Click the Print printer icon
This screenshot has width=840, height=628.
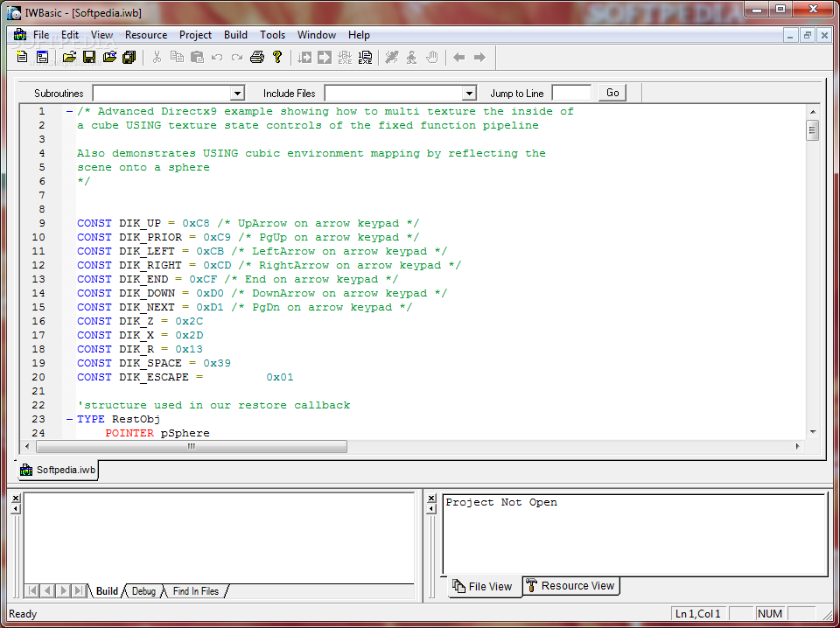coord(257,57)
